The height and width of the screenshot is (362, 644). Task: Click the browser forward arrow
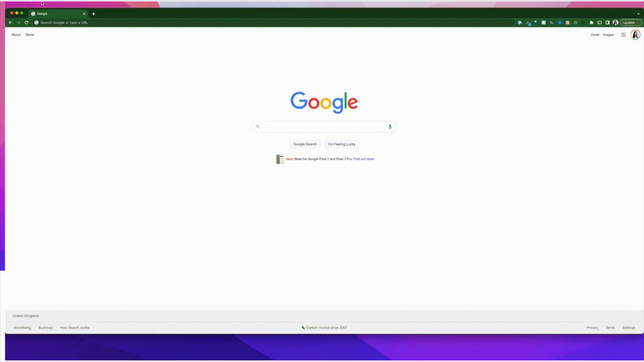click(18, 23)
